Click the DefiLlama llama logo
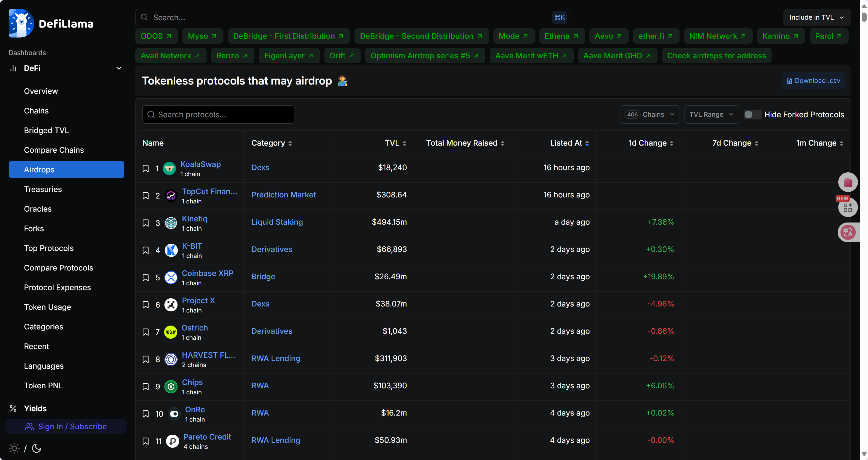Image resolution: width=868 pixels, height=460 pixels. coord(21,23)
